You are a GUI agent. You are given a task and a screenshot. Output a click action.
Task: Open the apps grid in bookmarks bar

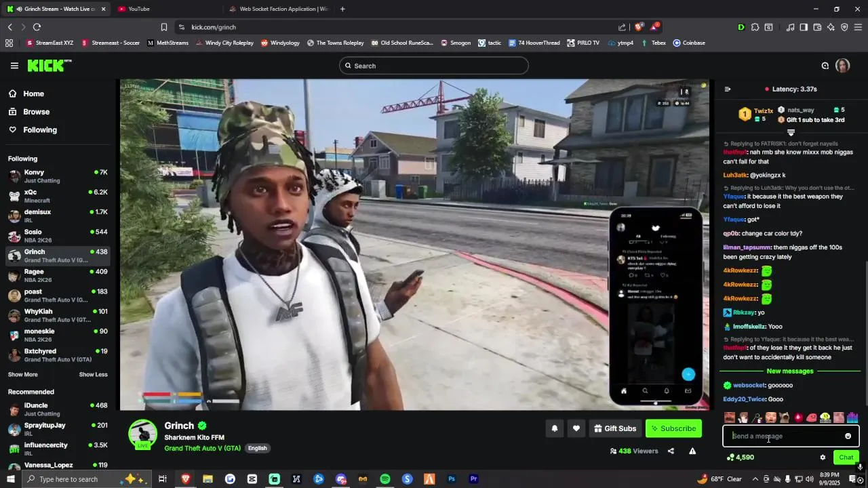[x=9, y=43]
